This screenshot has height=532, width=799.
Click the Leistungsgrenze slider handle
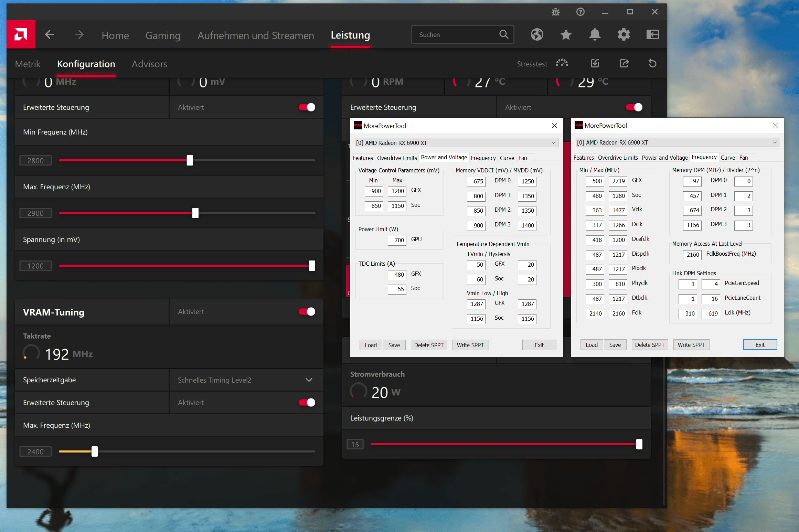(x=639, y=444)
